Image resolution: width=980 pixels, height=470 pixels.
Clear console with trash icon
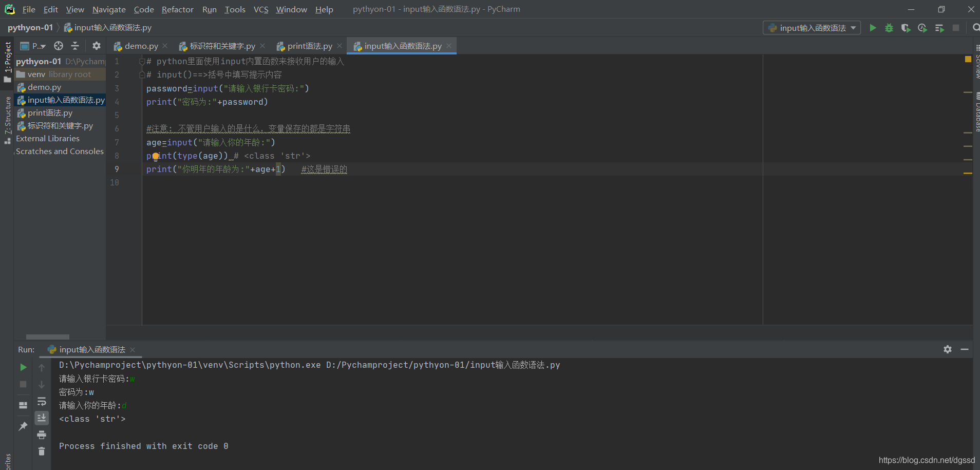pyautogui.click(x=42, y=452)
